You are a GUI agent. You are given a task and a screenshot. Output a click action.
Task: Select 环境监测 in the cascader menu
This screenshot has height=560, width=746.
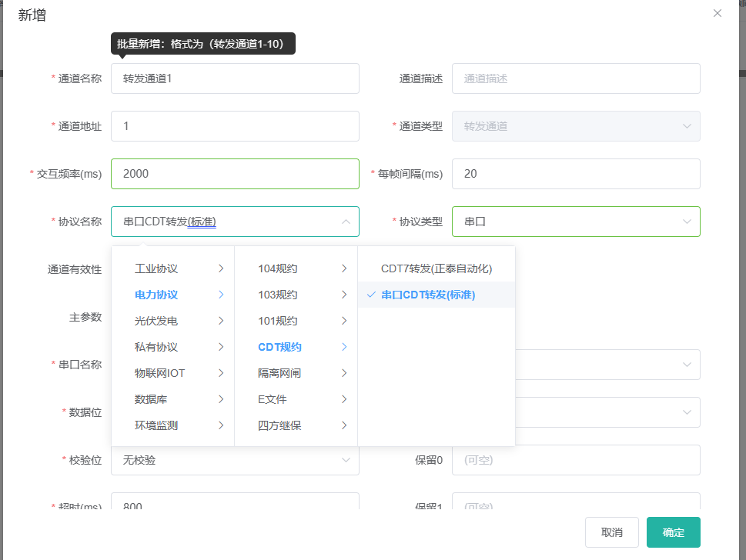[x=173, y=425]
